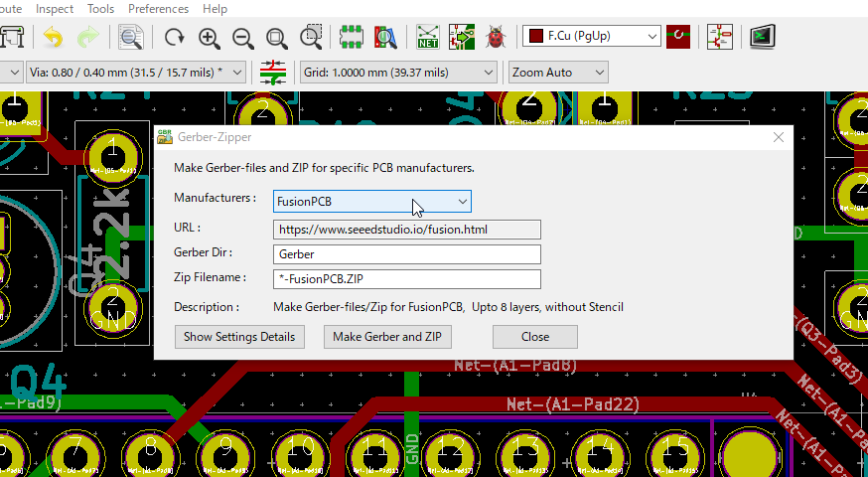Activate zoom to selection tool
This screenshot has height=477, width=868.
311,37
